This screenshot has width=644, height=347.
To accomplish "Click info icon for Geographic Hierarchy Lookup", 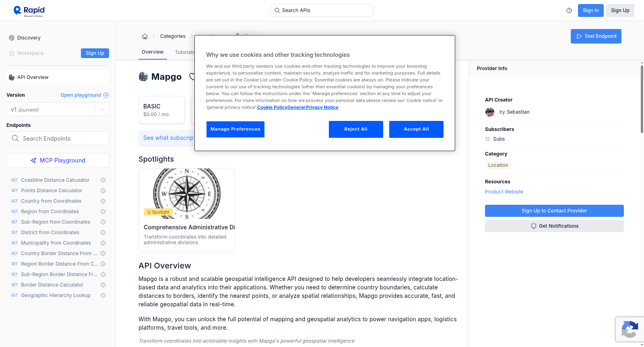I will click(103, 295).
